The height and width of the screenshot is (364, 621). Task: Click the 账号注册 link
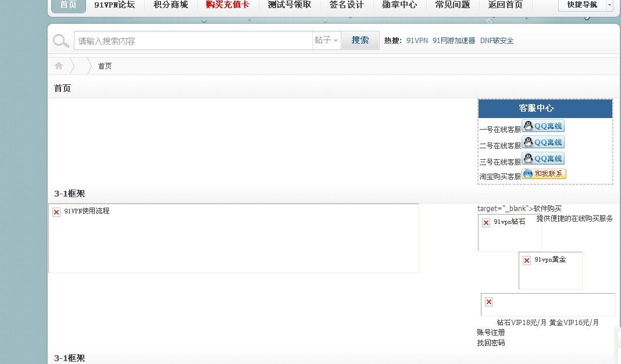coord(491,333)
